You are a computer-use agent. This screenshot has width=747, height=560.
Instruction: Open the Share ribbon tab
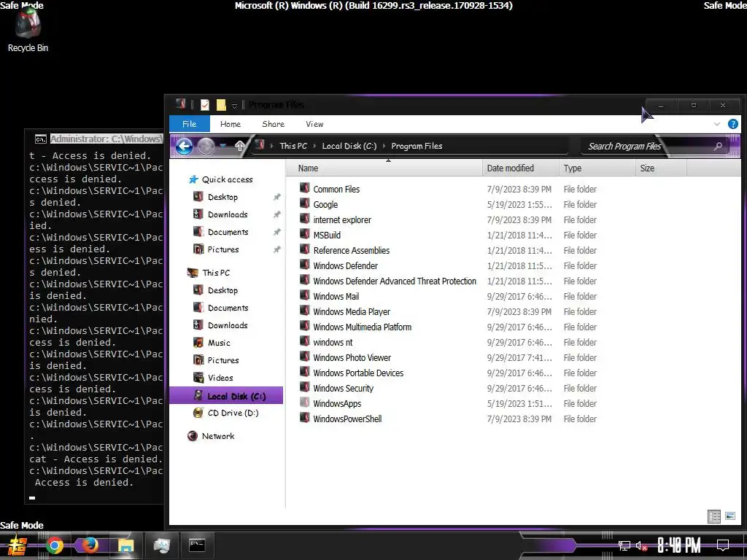tap(273, 124)
